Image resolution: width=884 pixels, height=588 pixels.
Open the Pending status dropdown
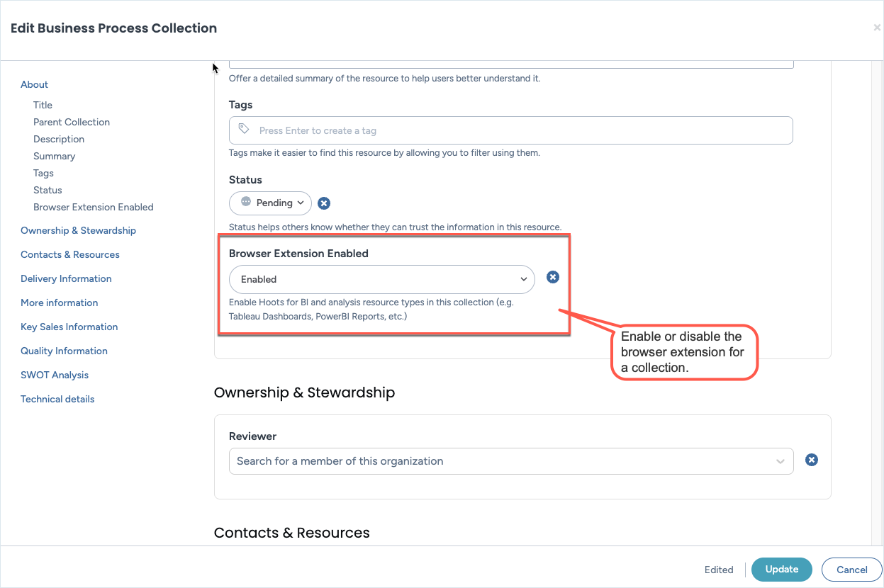pyautogui.click(x=270, y=203)
